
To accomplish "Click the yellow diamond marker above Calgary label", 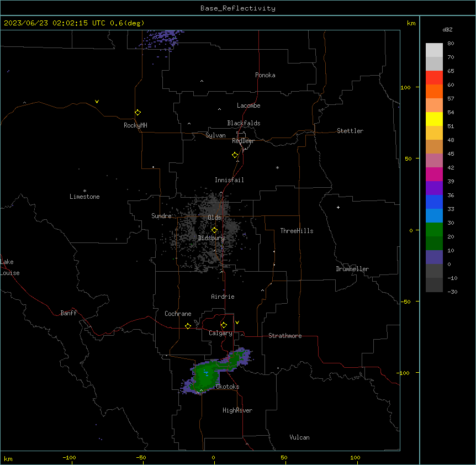I will point(224,325).
